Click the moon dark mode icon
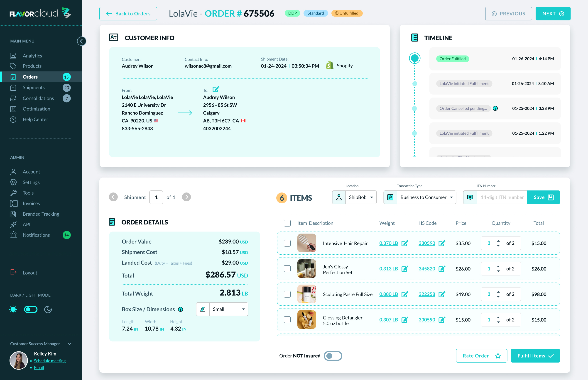Screen dimensions: 588x380 point(48,309)
